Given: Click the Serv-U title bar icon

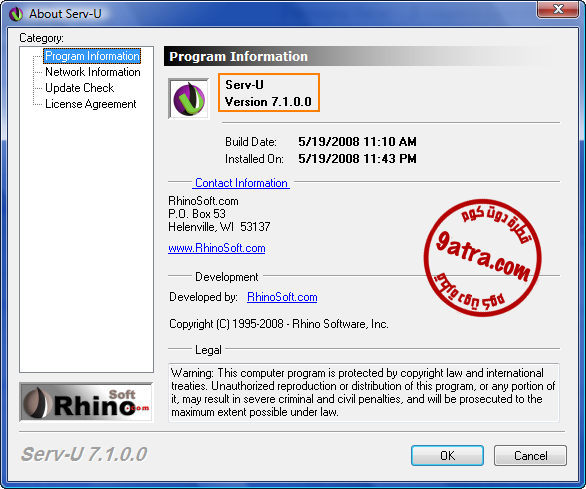Looking at the screenshot, I should [16, 14].
